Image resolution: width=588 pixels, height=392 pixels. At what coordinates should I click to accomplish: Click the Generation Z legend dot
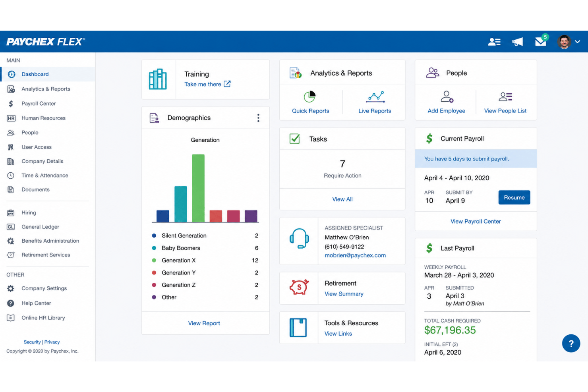pyautogui.click(x=154, y=285)
